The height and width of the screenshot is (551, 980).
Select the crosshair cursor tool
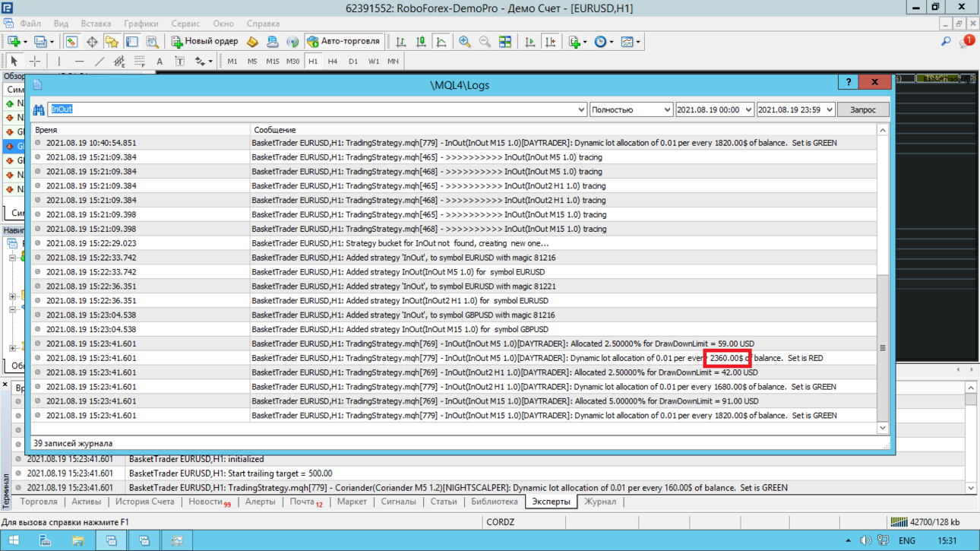(35, 61)
